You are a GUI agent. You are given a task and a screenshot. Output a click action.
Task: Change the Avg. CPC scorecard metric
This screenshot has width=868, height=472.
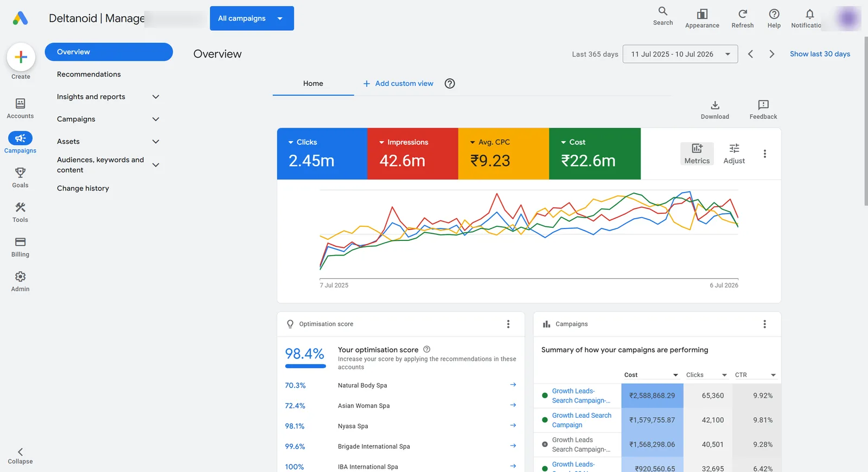click(x=490, y=142)
